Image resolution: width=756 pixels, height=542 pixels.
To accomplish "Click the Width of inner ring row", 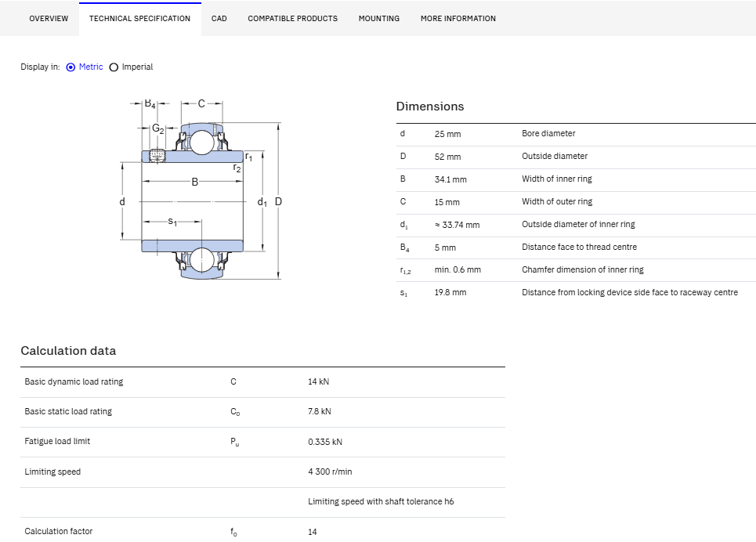I will coord(576,180).
